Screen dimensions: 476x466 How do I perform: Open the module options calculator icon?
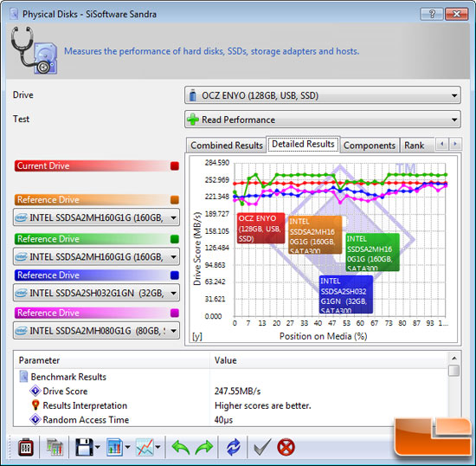coord(25,447)
